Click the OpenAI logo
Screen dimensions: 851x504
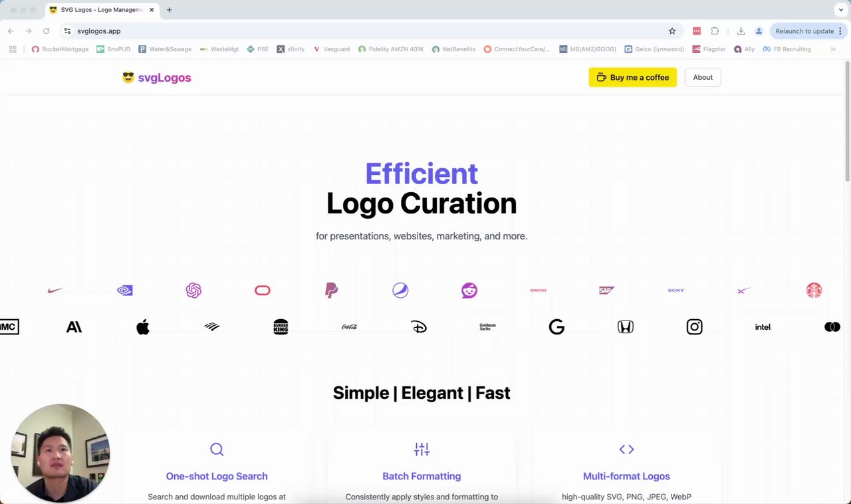[x=193, y=291]
